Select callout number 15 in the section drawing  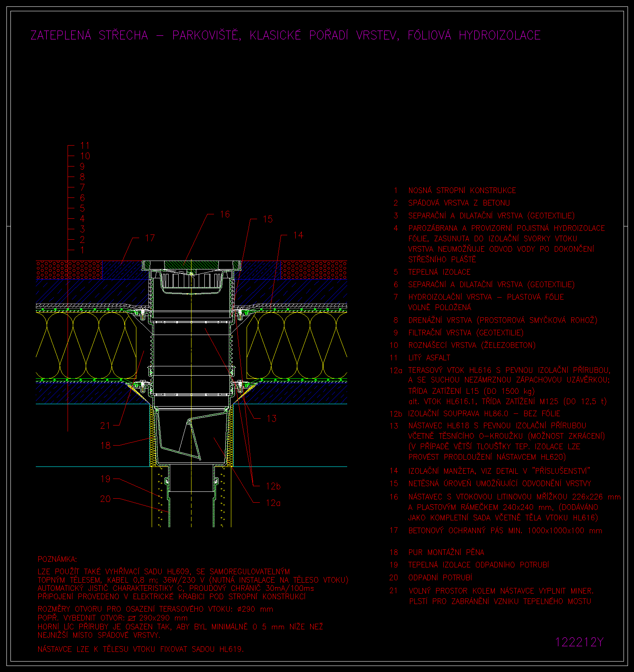[268, 219]
